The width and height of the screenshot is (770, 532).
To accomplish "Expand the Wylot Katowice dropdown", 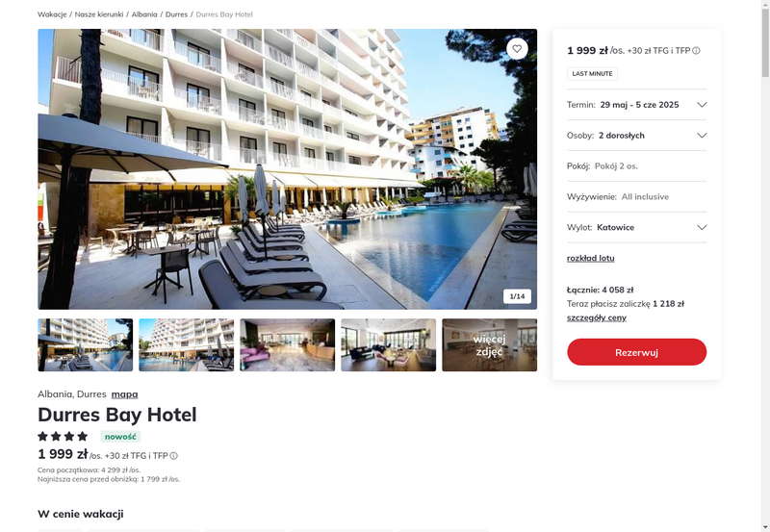I will click(636, 227).
